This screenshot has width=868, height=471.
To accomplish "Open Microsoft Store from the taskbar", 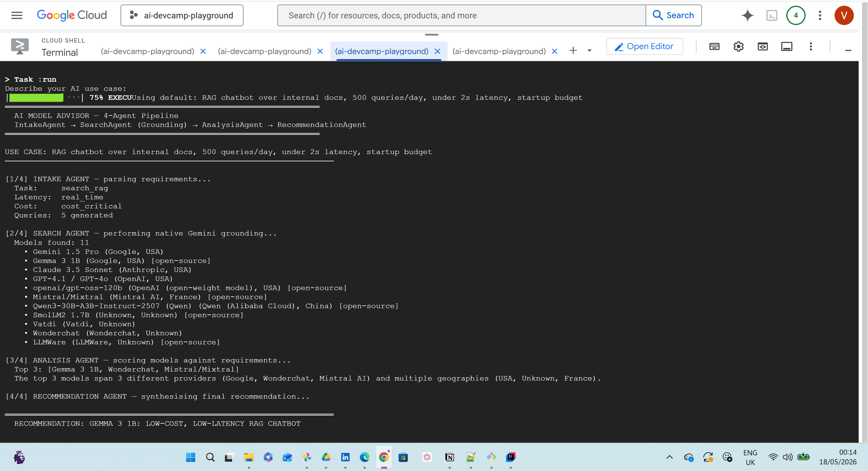I will [x=403, y=457].
